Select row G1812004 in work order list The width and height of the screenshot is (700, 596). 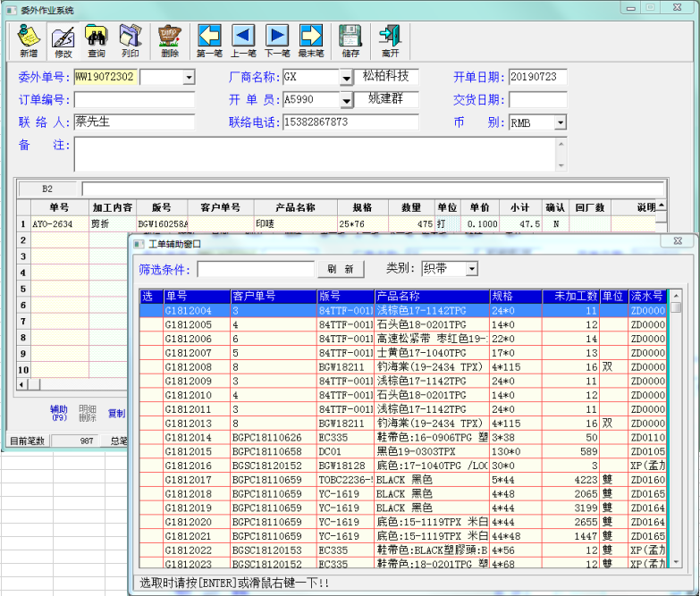[x=403, y=310]
